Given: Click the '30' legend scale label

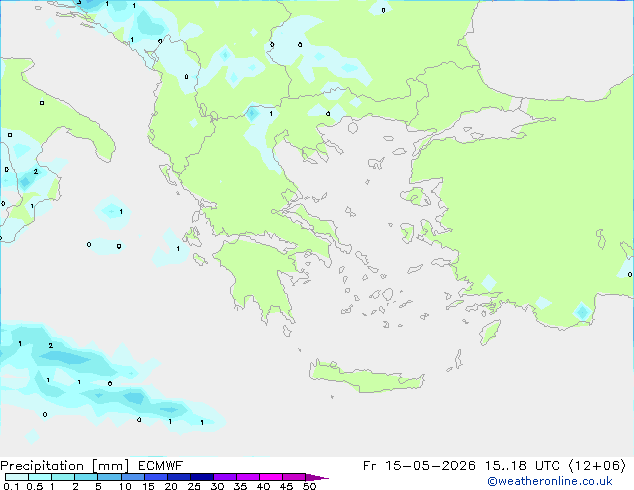Looking at the screenshot, I should coord(217,486).
